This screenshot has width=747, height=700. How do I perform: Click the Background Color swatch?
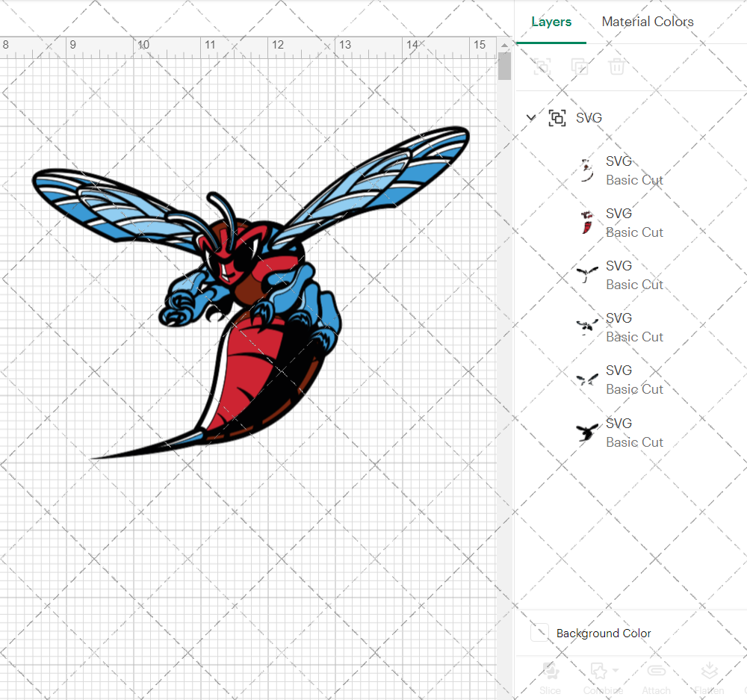540,633
